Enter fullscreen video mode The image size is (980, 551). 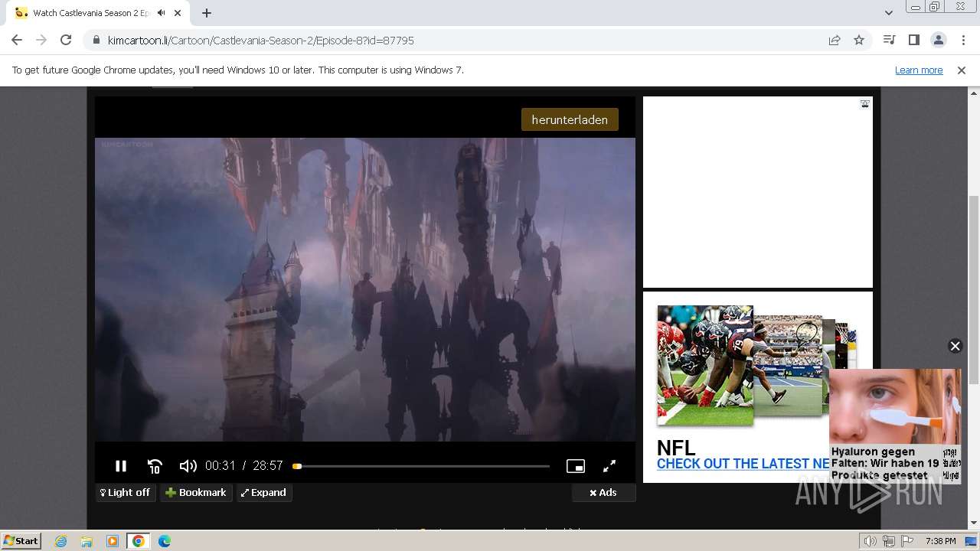click(x=609, y=466)
